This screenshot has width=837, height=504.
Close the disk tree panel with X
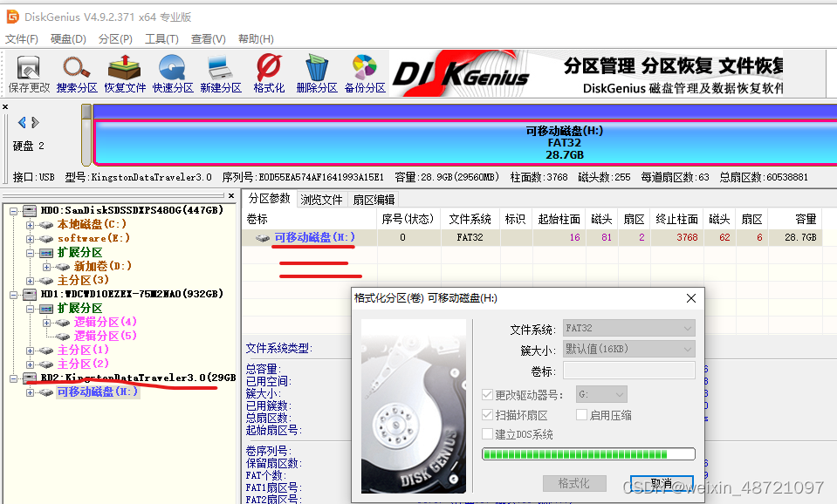coord(231,195)
